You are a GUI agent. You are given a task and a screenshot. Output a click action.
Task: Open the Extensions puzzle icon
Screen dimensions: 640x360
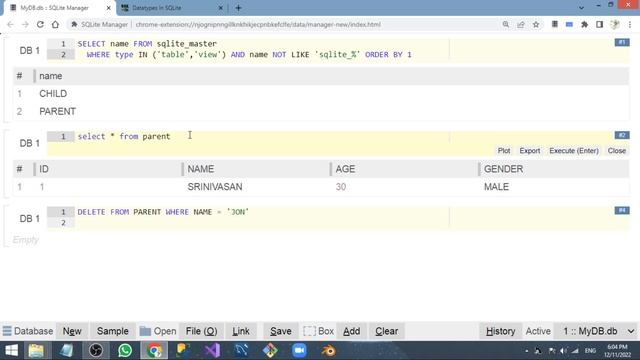[584, 24]
